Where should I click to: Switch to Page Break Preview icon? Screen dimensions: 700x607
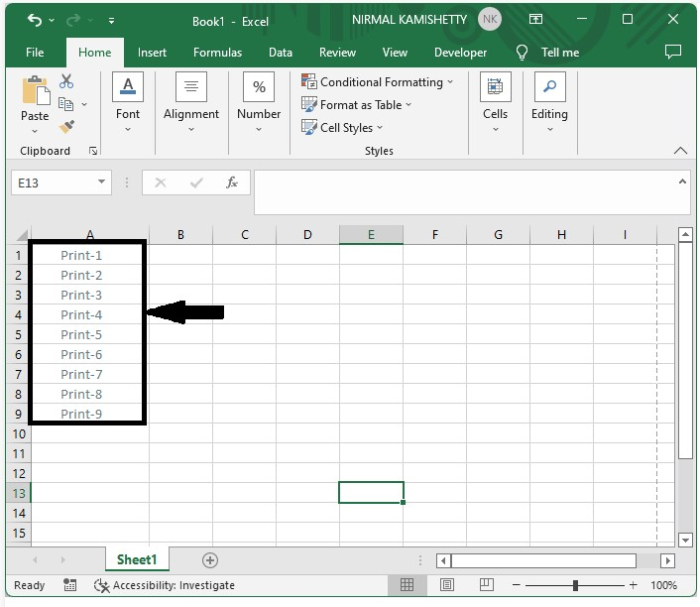point(487,585)
